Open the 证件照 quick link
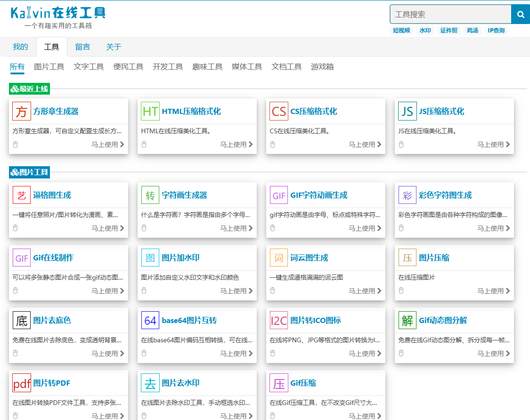Screen dimensions: 530x420 click(x=448, y=30)
